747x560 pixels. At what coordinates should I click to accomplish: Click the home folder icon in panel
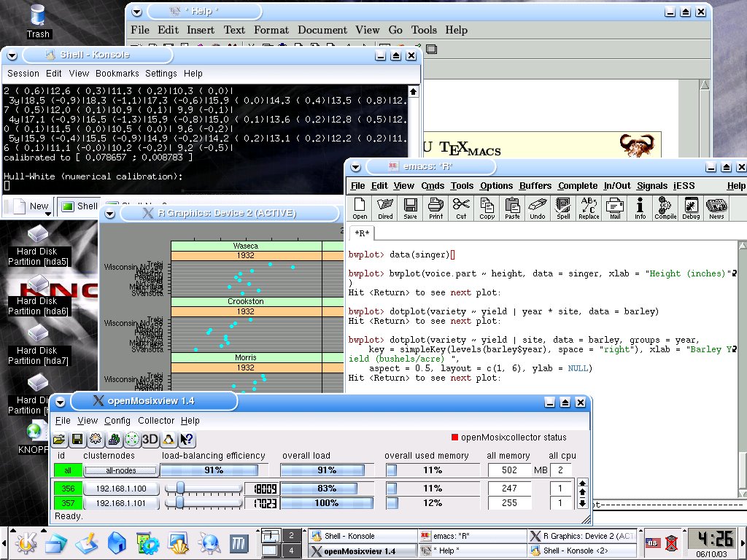click(117, 543)
